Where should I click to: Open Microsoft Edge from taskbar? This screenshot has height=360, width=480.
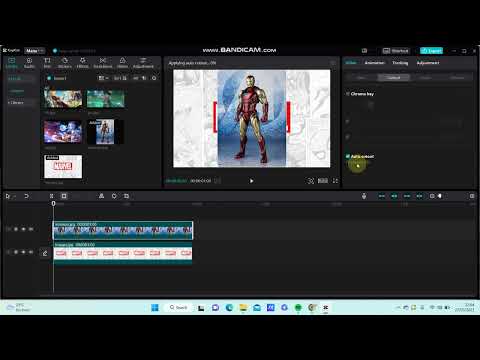click(x=229, y=307)
